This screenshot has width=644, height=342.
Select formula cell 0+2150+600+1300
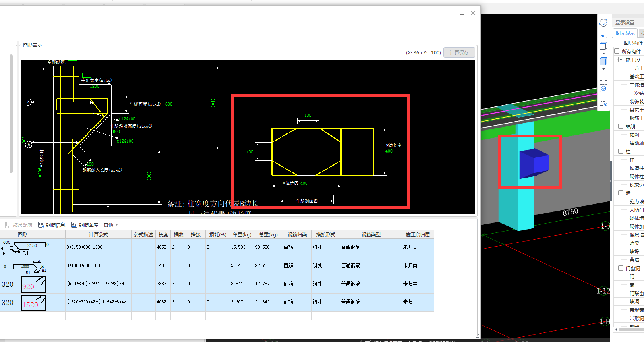pos(98,247)
